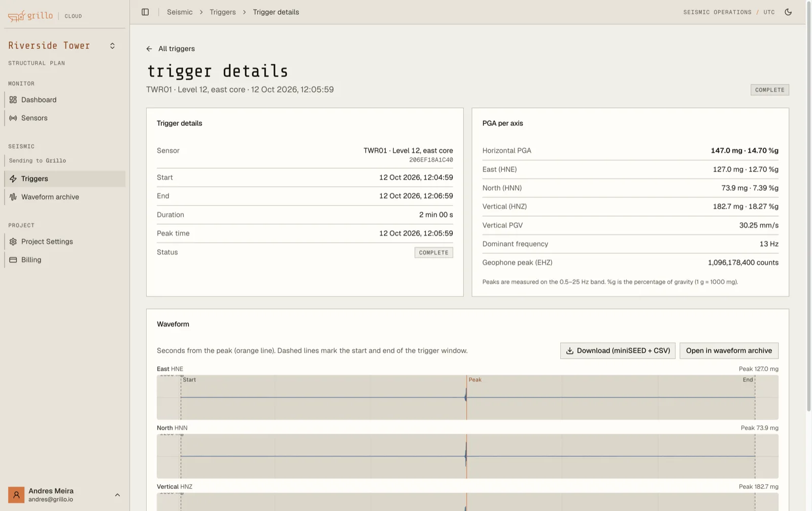
Task: Go to Sensors in sidebar
Action: (x=65, y=118)
